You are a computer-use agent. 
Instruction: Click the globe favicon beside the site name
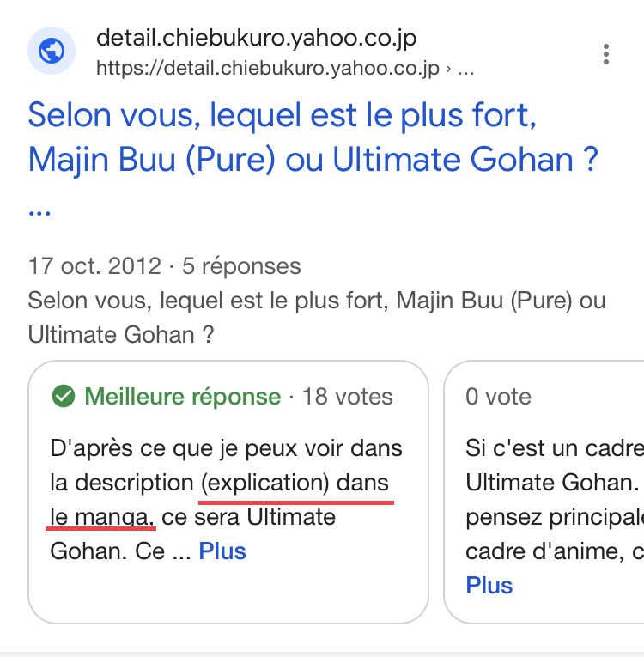(52, 52)
